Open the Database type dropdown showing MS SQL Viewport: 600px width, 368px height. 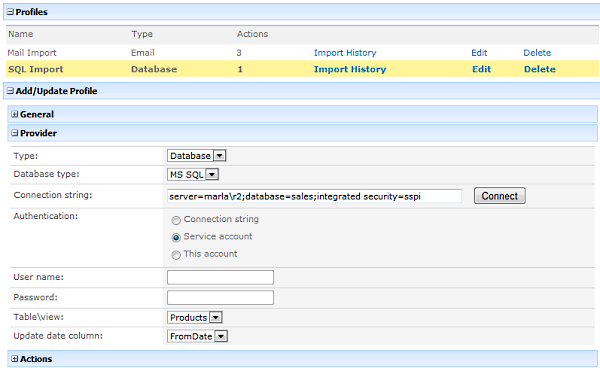(193, 174)
